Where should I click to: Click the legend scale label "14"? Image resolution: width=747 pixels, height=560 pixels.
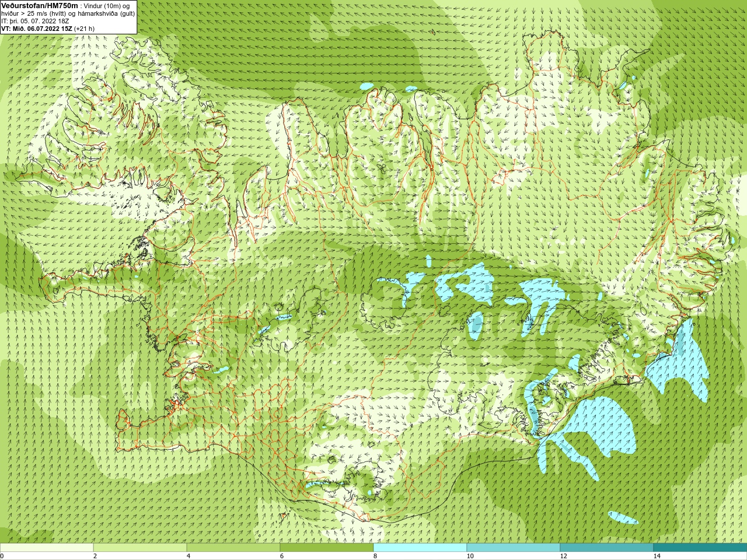657,556
